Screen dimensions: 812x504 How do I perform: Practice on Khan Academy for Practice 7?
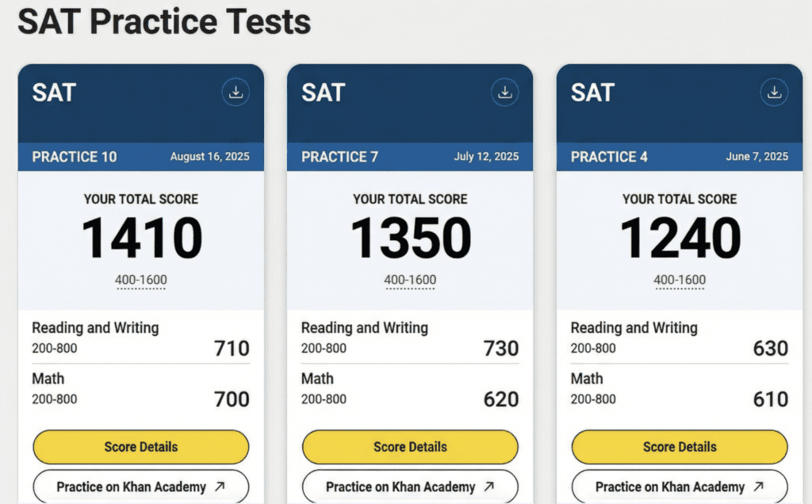pos(400,487)
